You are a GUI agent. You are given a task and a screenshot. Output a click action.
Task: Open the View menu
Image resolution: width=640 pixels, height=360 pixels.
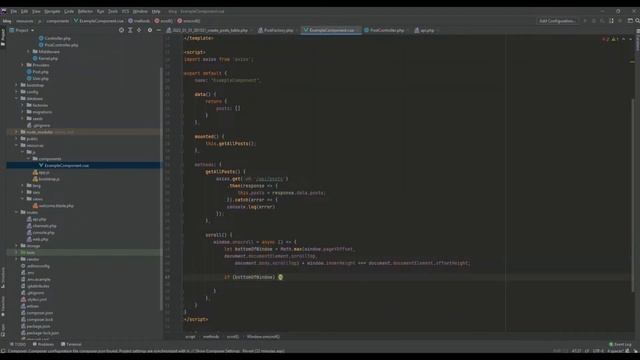36,11
